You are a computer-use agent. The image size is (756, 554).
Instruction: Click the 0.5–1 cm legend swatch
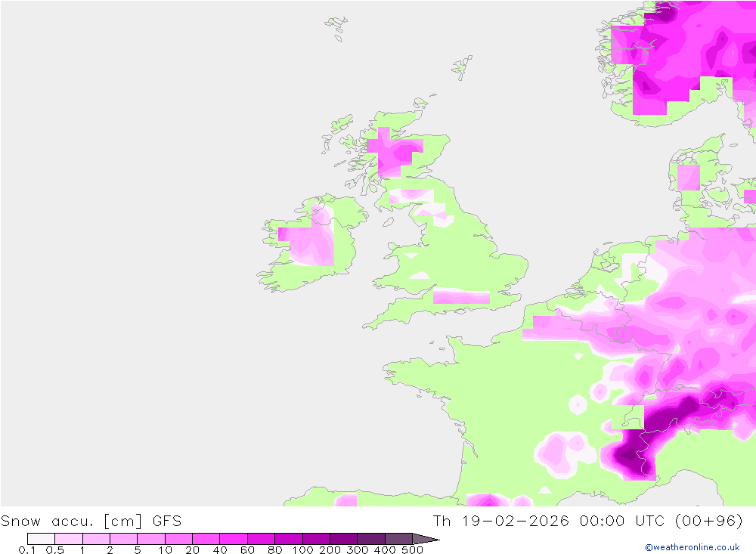click(69, 539)
